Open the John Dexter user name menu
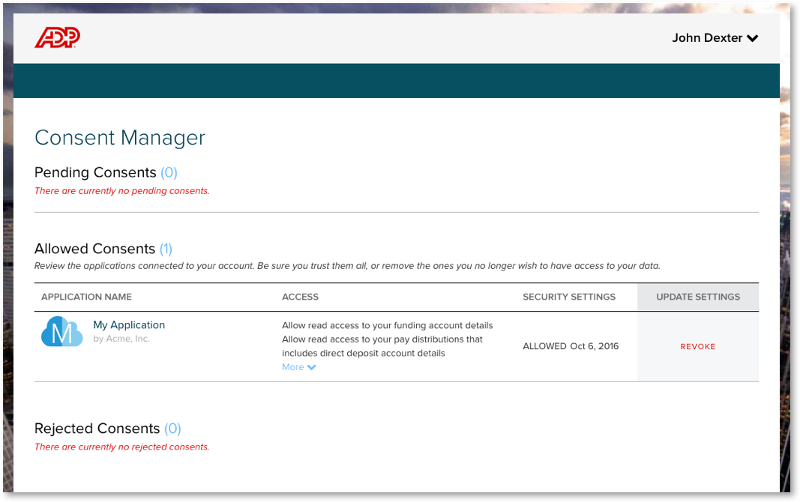The width and height of the screenshot is (800, 502). [x=707, y=38]
